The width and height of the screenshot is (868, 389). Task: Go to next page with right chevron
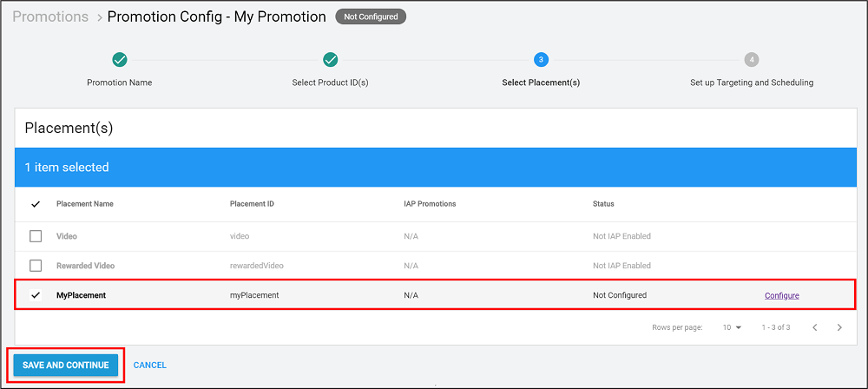(x=839, y=327)
